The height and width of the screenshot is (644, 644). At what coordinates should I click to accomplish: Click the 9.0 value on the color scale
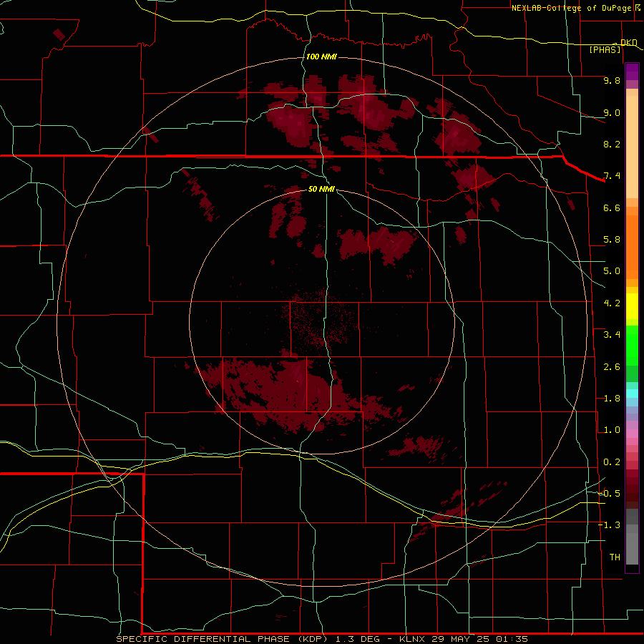coord(612,112)
